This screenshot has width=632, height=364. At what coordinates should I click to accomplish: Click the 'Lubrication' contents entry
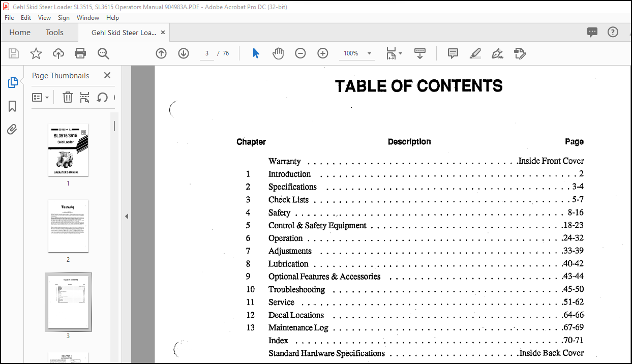coord(288,264)
